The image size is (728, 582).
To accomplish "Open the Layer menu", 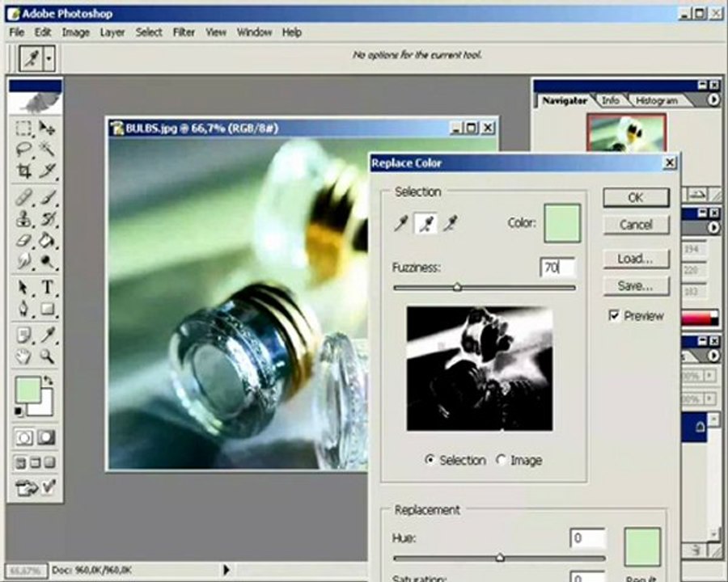I will (x=112, y=32).
